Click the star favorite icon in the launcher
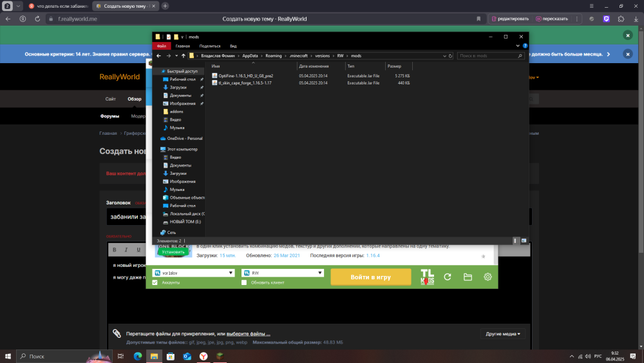This screenshot has width=644, height=363. (483, 256)
